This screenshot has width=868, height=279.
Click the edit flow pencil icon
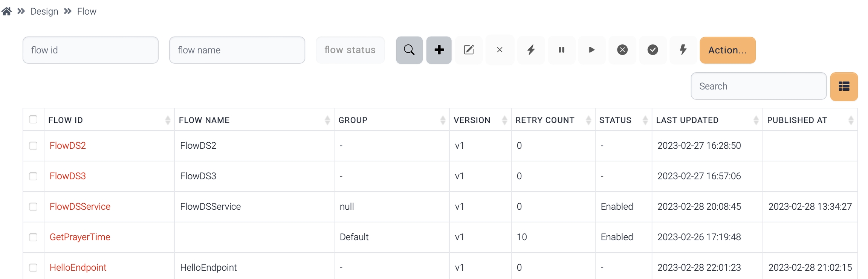pos(469,50)
